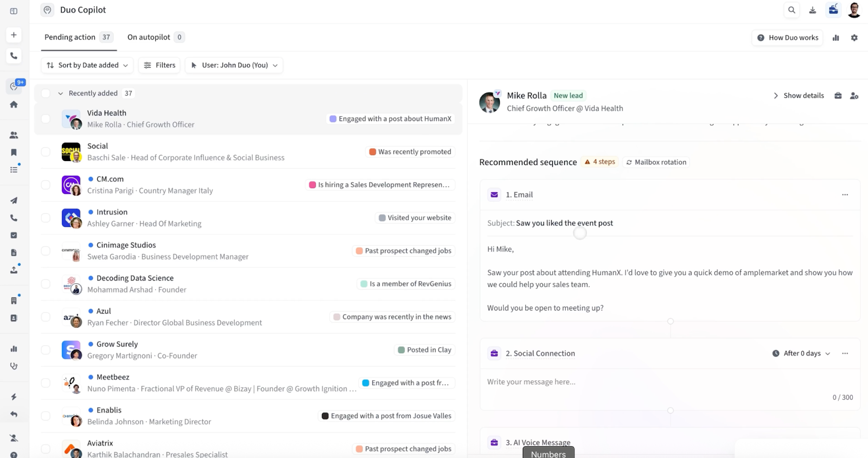The height and width of the screenshot is (458, 868).
Task: Open Duo settings gear icon
Action: [x=854, y=37]
